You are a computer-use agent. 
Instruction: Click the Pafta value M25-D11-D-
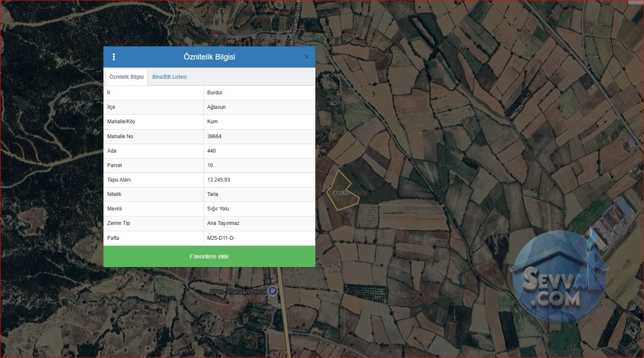click(221, 238)
